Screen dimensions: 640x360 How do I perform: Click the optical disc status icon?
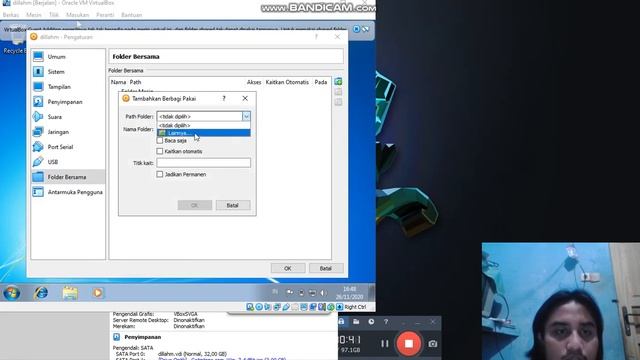click(x=259, y=307)
